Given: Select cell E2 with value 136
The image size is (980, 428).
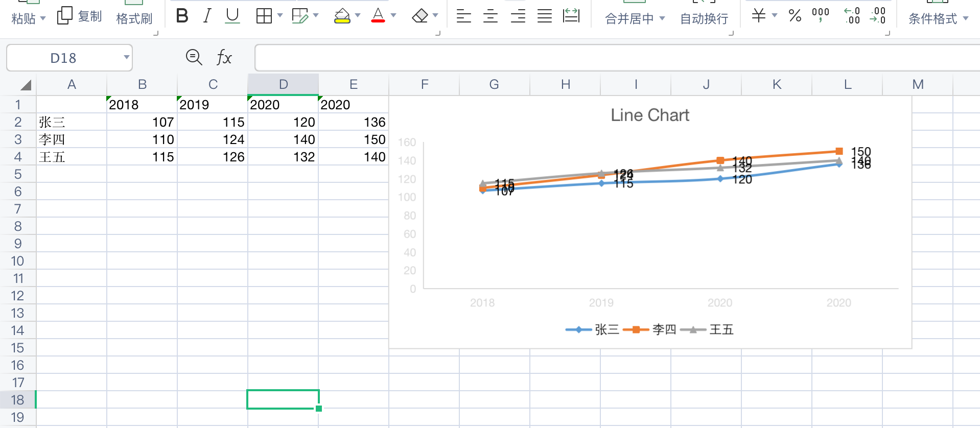Looking at the screenshot, I should click(x=354, y=122).
